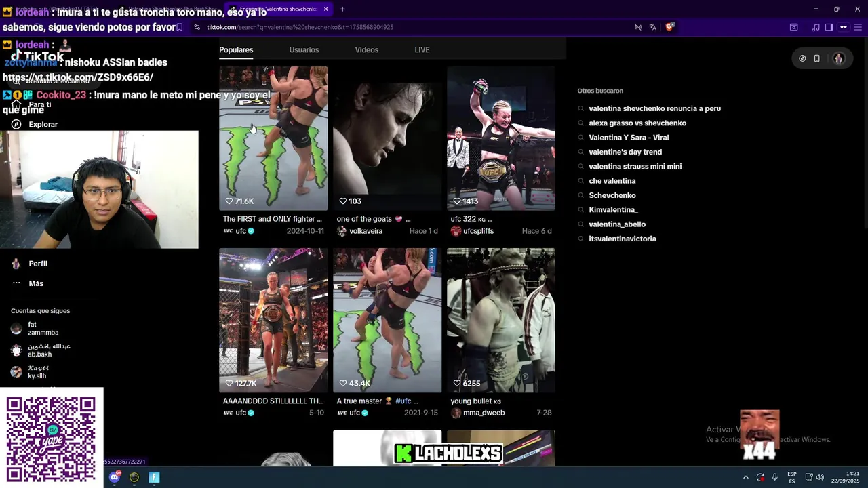
Task: Close the Valentina Shevchenko search tab
Action: coord(325,9)
